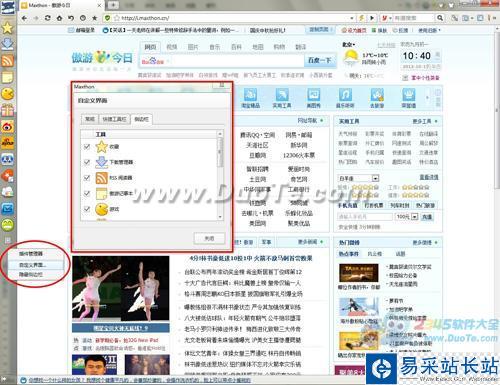Open the RSS reader sidebar icon

pos(7,61)
